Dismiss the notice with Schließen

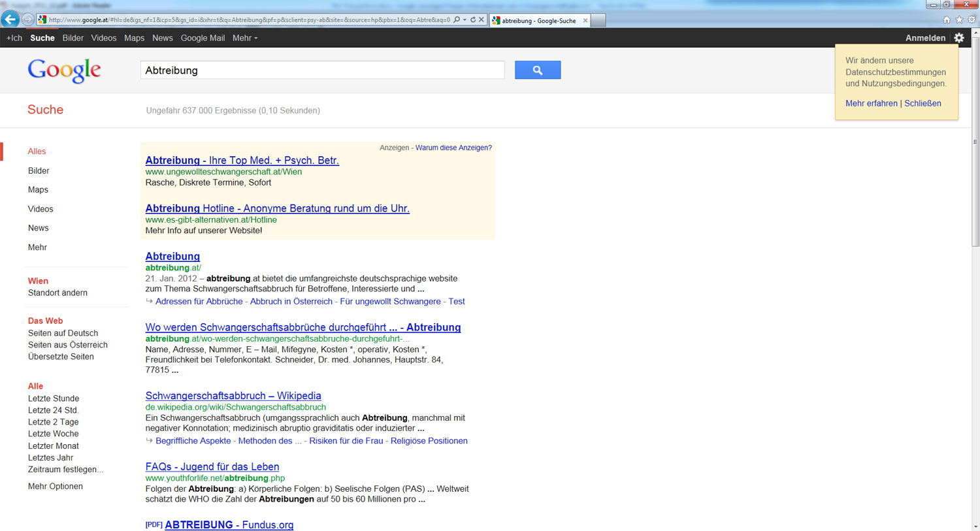(x=923, y=103)
